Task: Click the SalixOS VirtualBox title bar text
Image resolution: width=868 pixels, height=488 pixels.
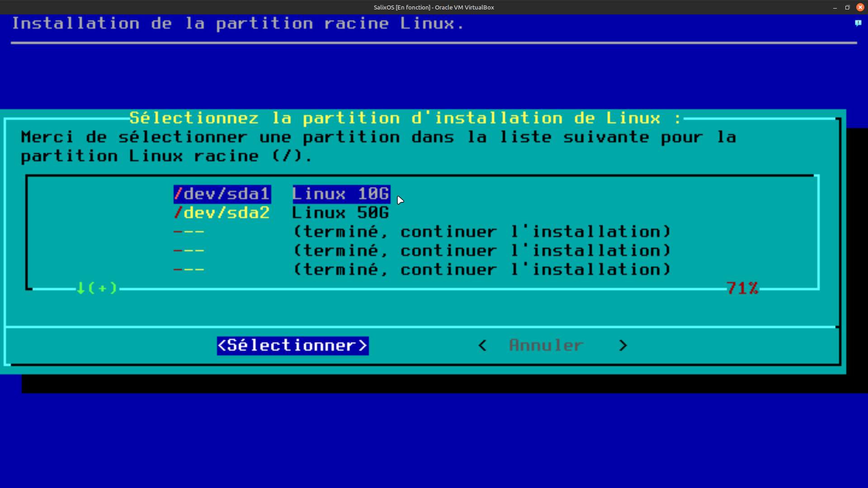Action: (434, 7)
